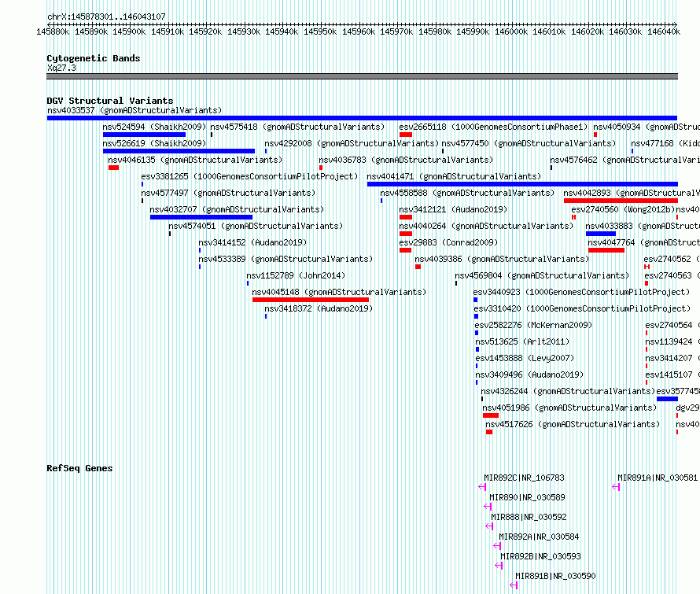Image resolution: width=700 pixels, height=594 pixels.
Task: Click the red nsv4039386 variant bar
Action: [418, 267]
